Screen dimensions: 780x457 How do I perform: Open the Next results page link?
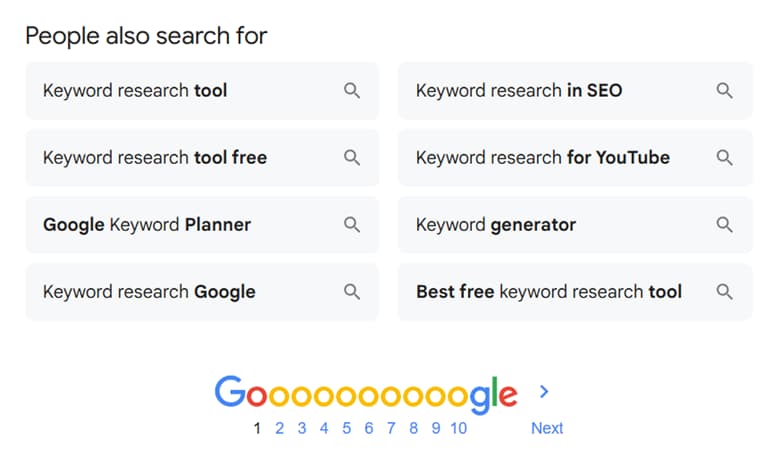547,428
